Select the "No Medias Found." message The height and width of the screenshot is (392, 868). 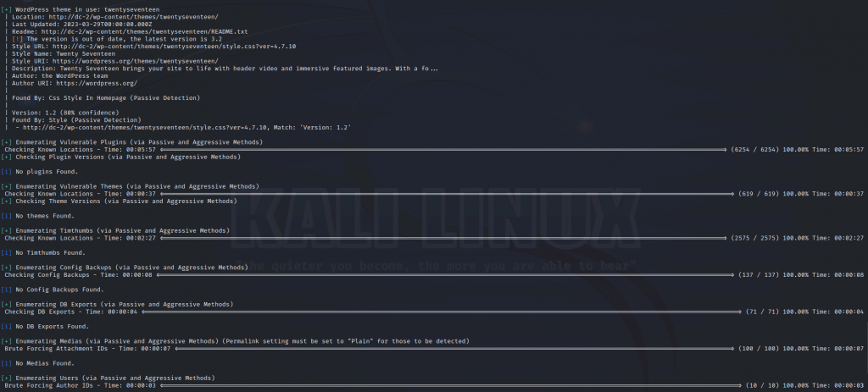click(x=45, y=363)
